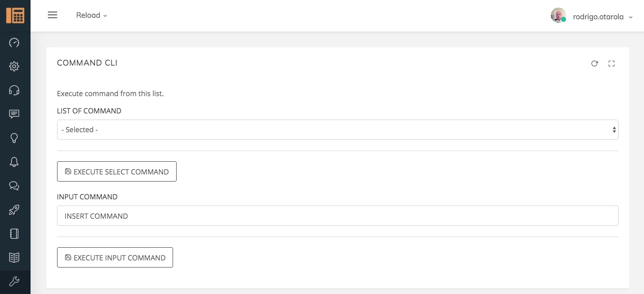Open notifications bell in sidebar
Screen dimensions: 644x294
point(14,162)
